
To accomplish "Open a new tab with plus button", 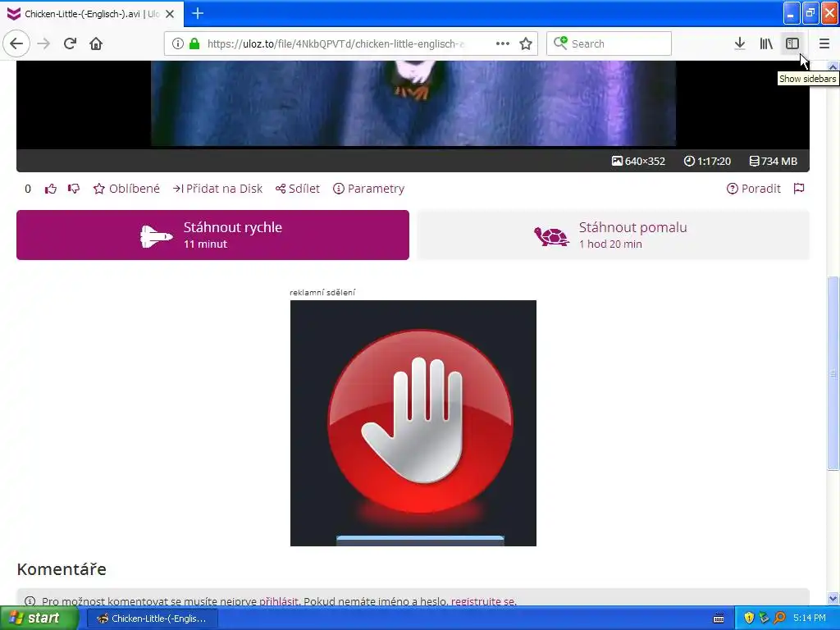I will click(198, 13).
